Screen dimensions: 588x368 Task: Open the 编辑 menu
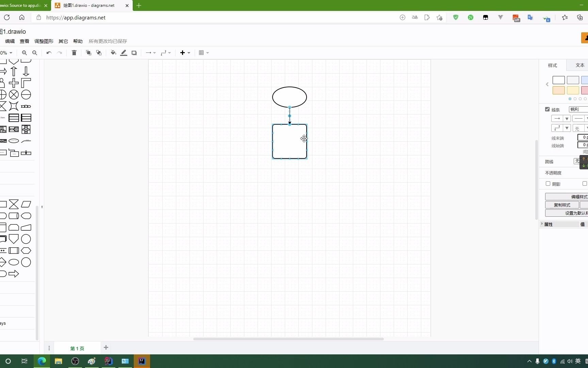pyautogui.click(x=10, y=41)
